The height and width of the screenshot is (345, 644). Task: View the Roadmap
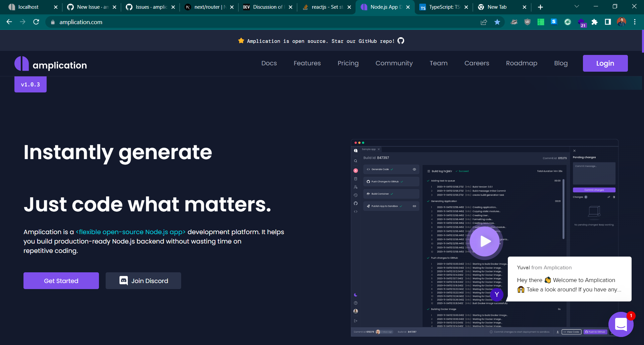pos(522,63)
